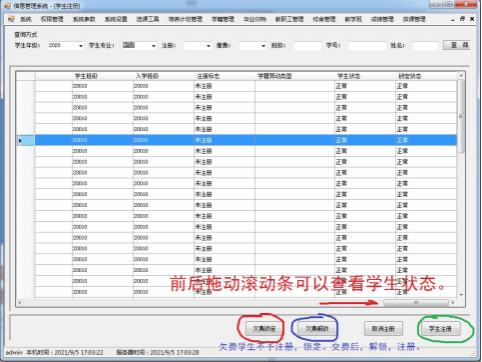This screenshot has width=482, height=362.
Task: Click the row selector arrow of highlighted row
Action: (21, 140)
